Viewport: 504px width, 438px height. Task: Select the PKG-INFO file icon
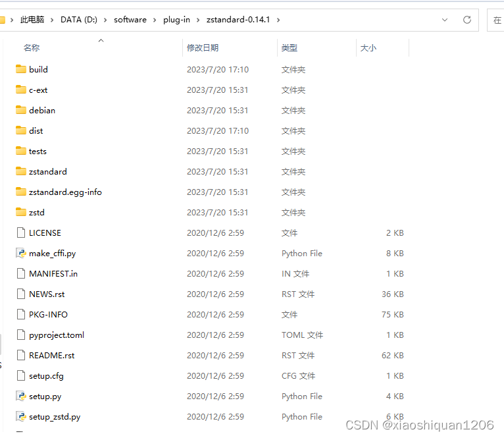(21, 314)
